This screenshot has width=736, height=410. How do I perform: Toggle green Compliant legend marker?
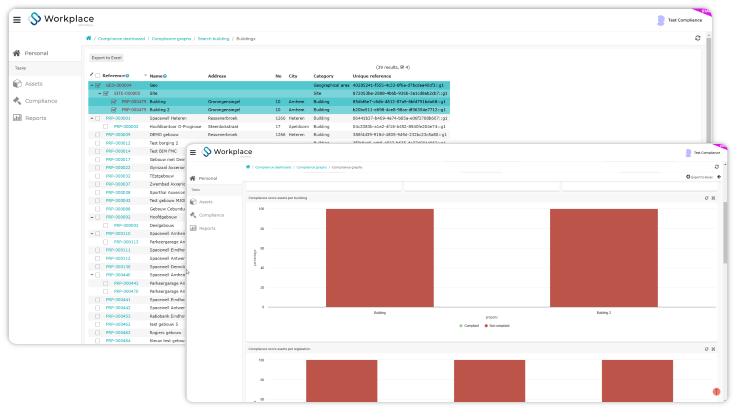[461, 325]
